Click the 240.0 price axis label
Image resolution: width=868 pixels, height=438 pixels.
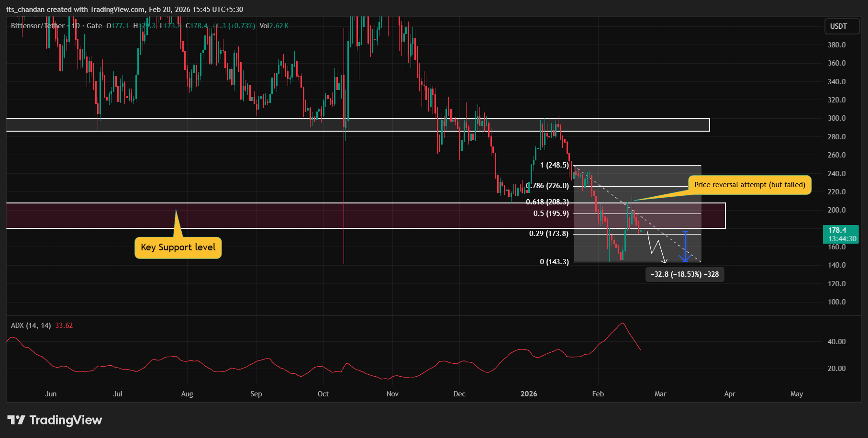(x=837, y=174)
